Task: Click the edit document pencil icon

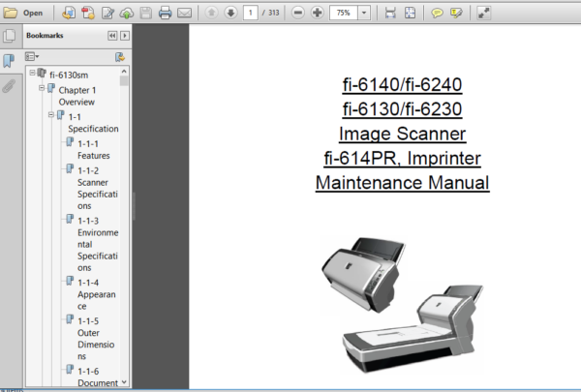Action: [x=107, y=13]
